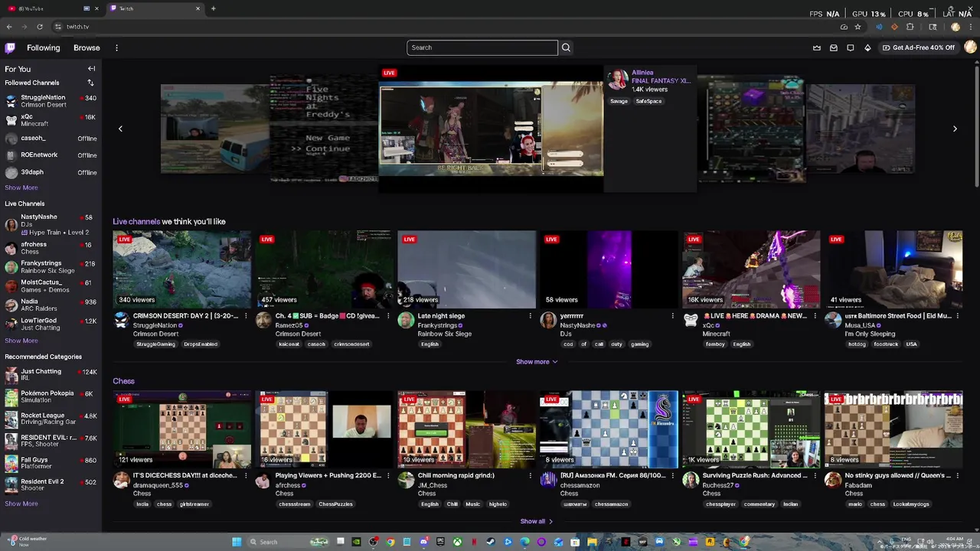Go to next carousel stream
This screenshot has height=551, width=980.
click(955, 129)
